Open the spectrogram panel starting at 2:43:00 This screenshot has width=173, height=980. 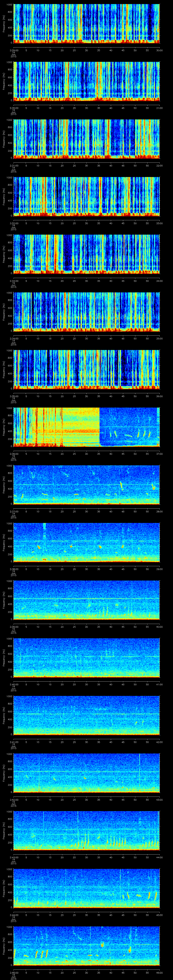pyautogui.click(x=87, y=831)
